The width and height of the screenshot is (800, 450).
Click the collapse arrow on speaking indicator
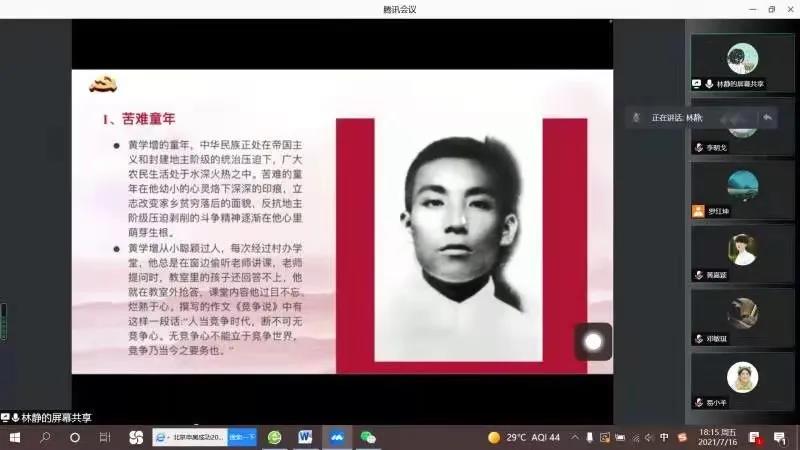tap(767, 117)
